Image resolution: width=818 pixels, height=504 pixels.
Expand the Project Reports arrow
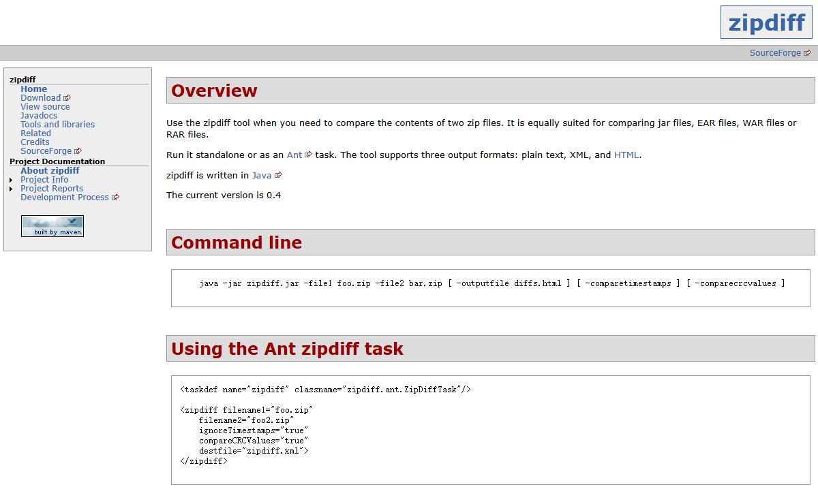coord(11,189)
